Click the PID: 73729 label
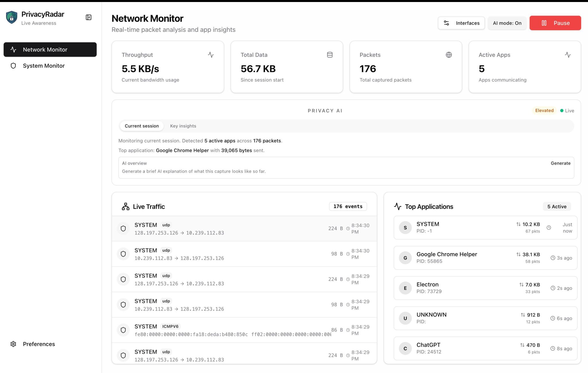588x373 pixels. [x=429, y=291]
